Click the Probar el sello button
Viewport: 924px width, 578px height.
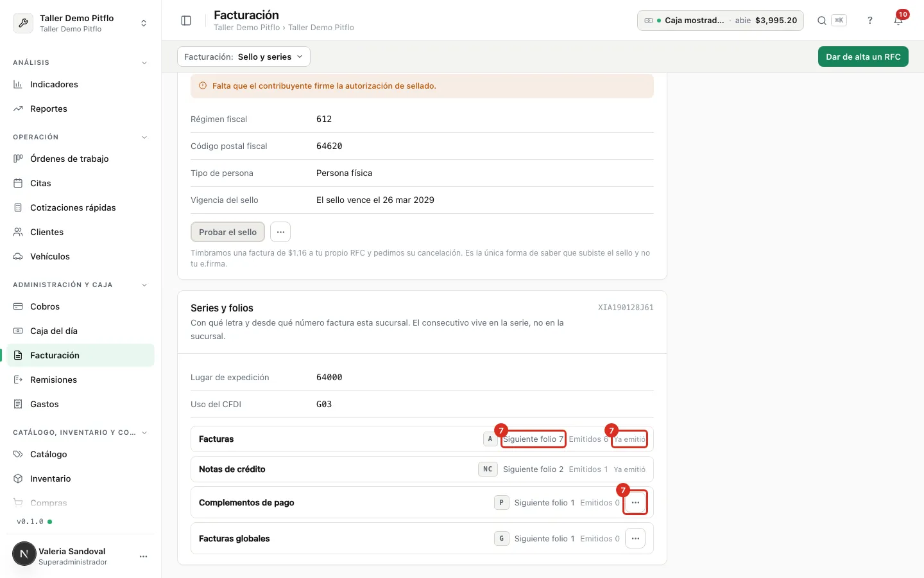(x=228, y=232)
